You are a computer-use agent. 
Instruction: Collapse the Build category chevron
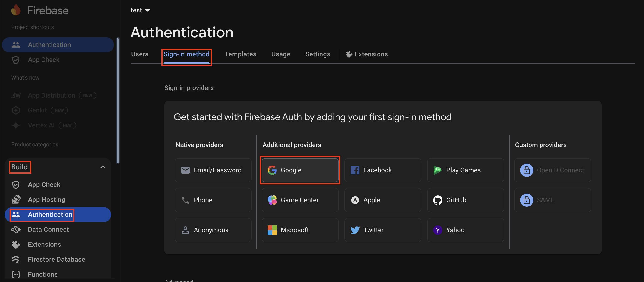[x=103, y=167]
